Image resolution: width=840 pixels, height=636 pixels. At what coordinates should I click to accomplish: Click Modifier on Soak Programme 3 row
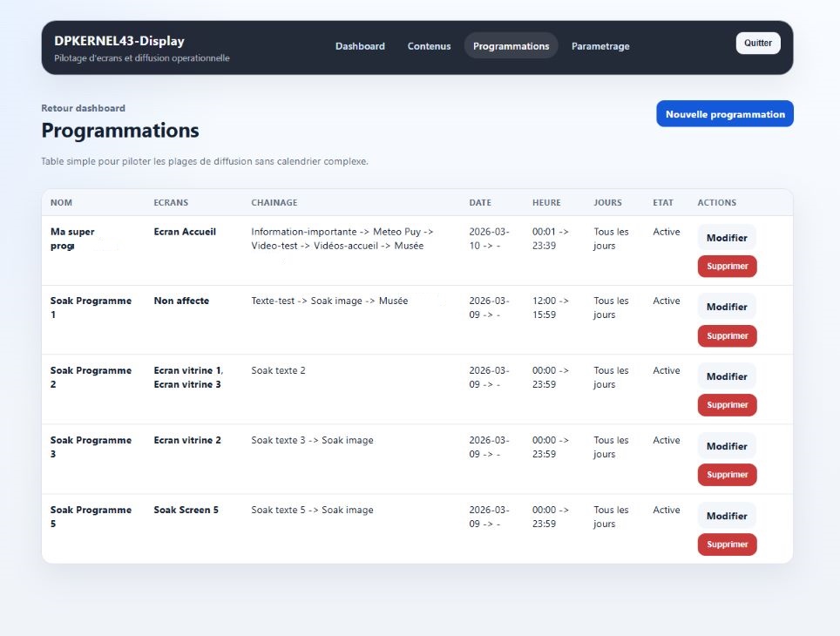pyautogui.click(x=726, y=446)
